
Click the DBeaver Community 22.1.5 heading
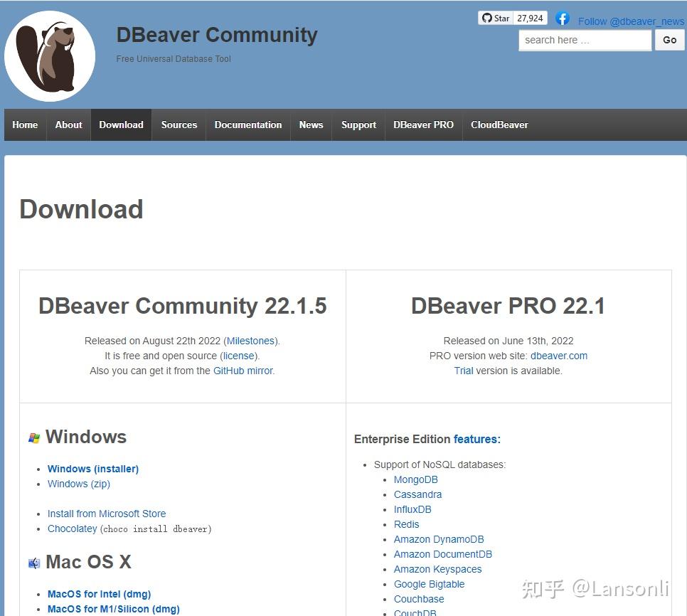pyautogui.click(x=183, y=306)
